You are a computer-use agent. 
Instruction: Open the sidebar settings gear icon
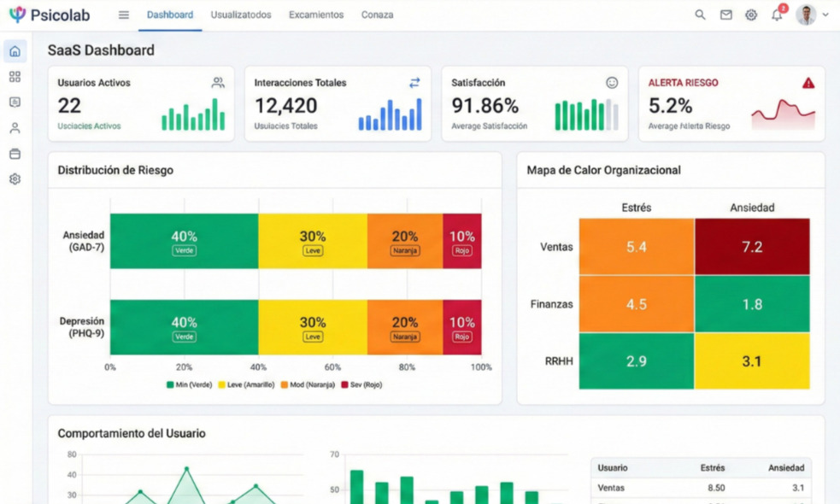click(x=15, y=179)
